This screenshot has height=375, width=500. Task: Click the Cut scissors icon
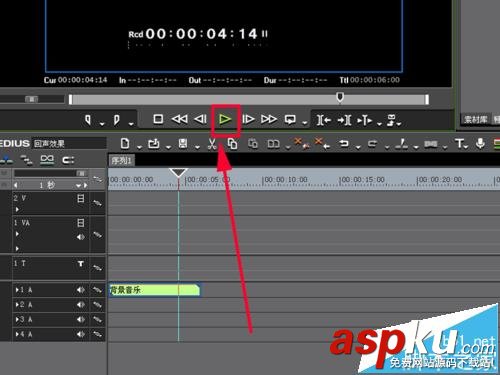212,144
